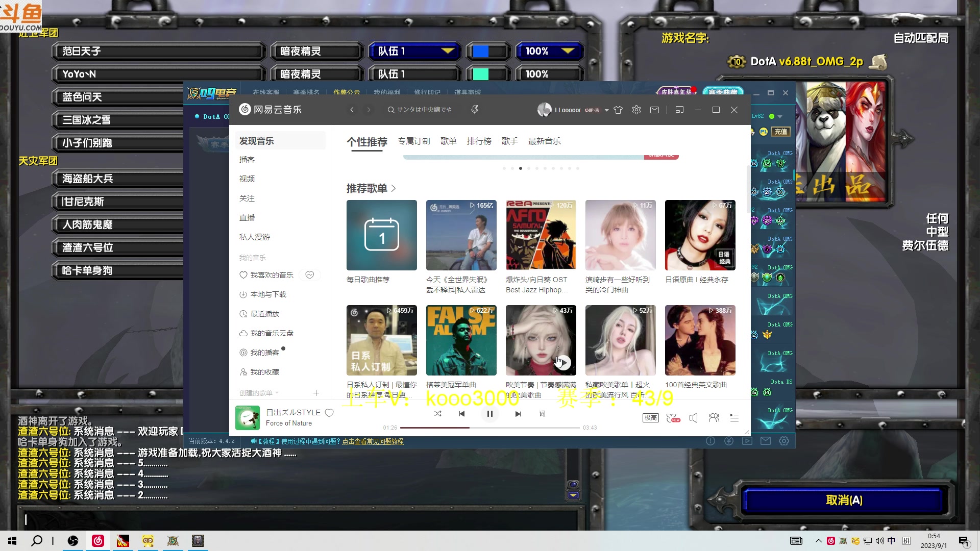Expand the LLooooor account dropdown arrow
This screenshot has width=980, height=551.
coord(606,110)
